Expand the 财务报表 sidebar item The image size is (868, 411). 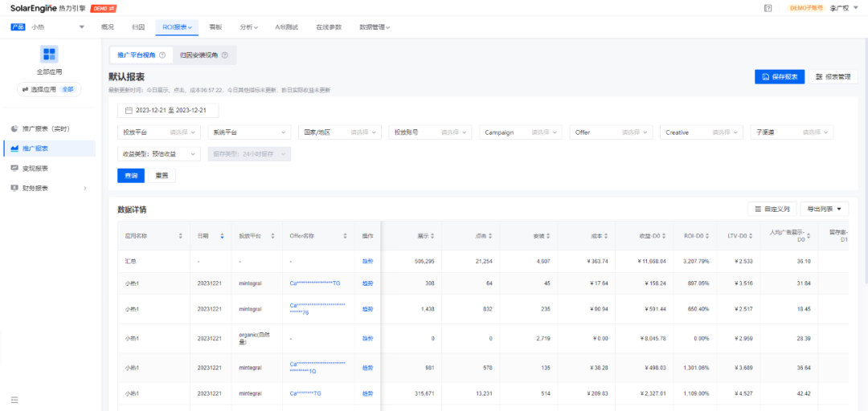click(49, 188)
